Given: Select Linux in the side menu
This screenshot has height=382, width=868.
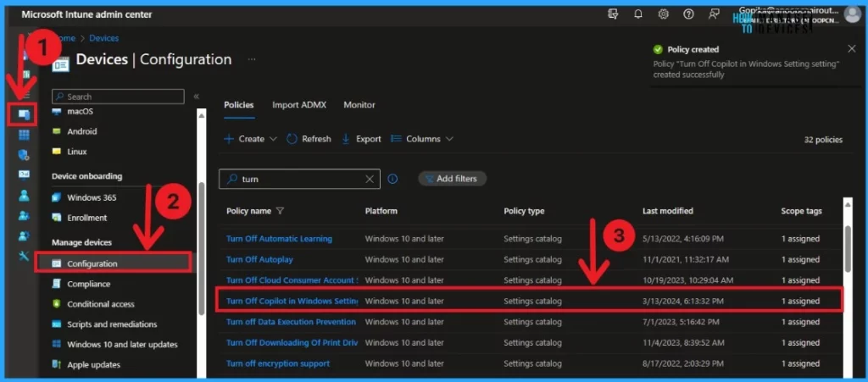Looking at the screenshot, I should 77,152.
